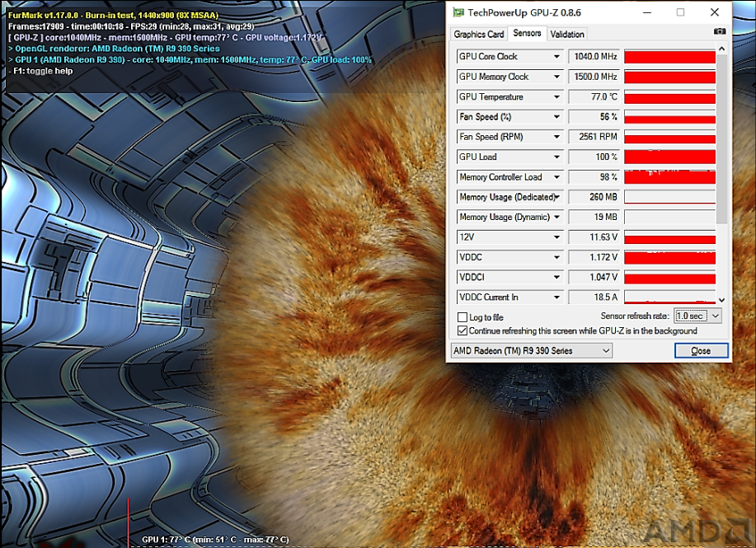Click the sensors list scroll down arrow

(721, 300)
